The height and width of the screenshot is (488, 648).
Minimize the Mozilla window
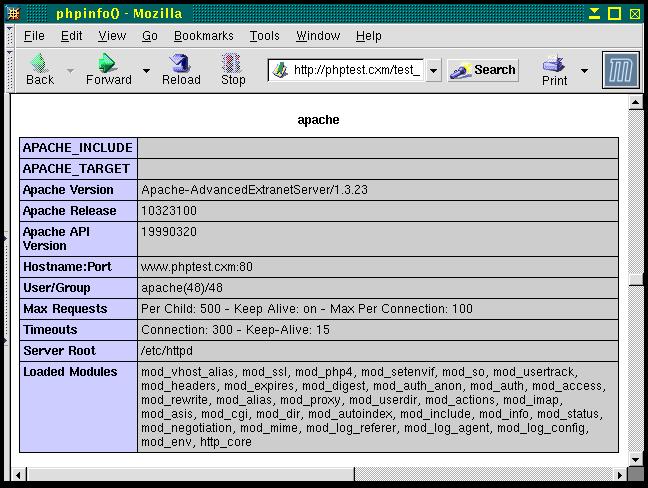point(594,14)
